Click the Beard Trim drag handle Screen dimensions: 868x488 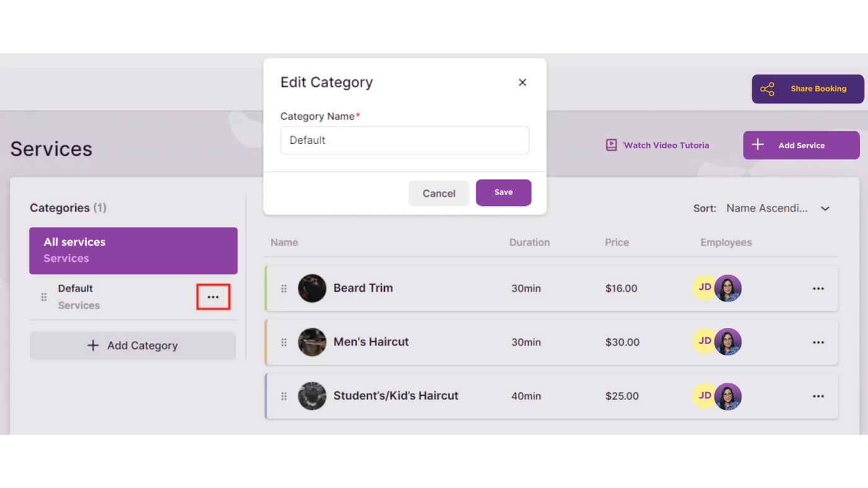(x=284, y=288)
